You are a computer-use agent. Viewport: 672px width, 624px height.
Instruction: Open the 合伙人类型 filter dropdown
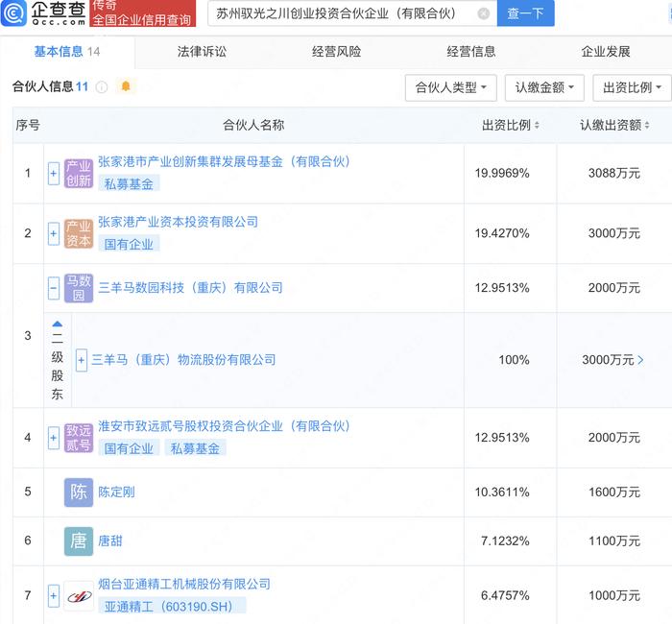(451, 88)
